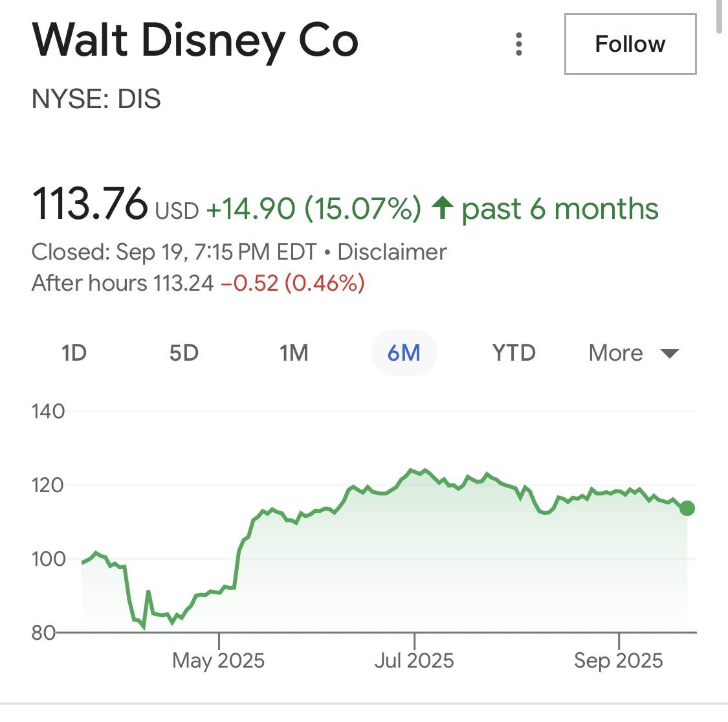Click the green endpoint dot on chart
Viewport: 728px width, 722px height.
click(x=687, y=508)
